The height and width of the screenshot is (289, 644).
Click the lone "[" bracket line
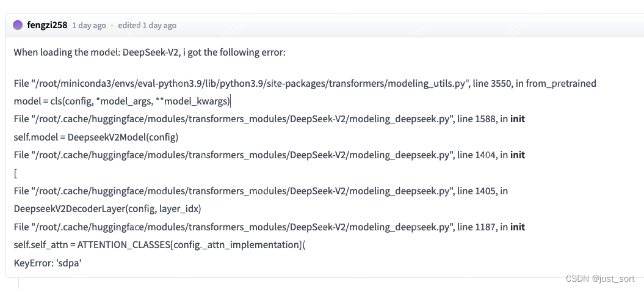pos(15,173)
